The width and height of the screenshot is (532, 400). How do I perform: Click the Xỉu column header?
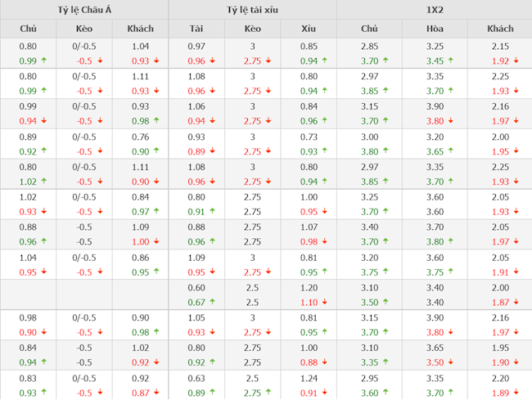[309, 29]
